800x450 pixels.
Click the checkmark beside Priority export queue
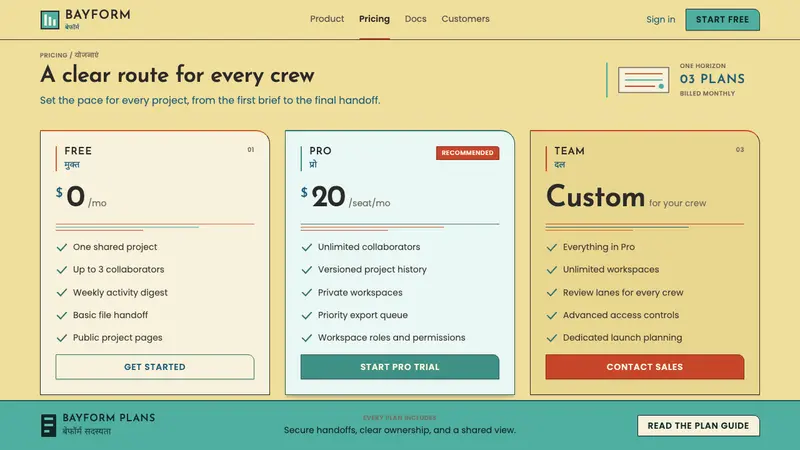coord(307,315)
